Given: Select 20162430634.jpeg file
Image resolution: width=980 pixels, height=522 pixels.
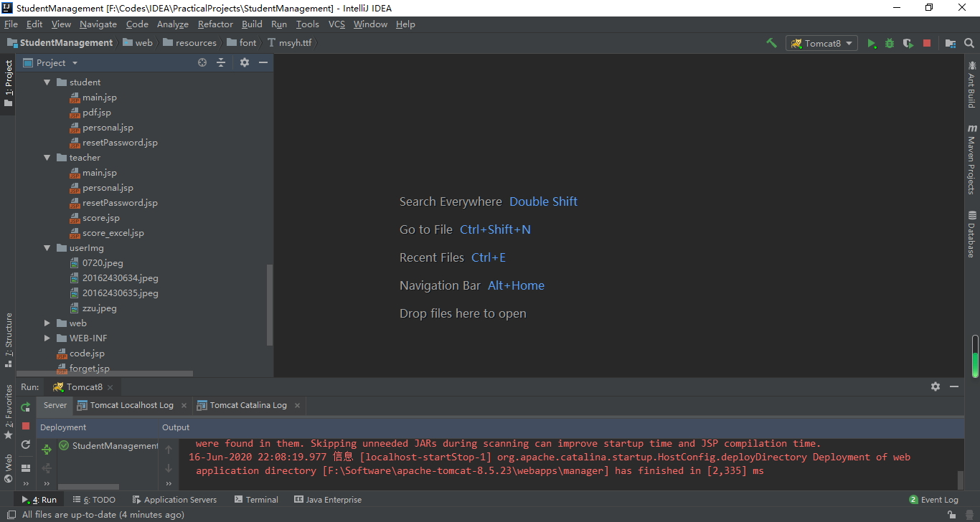Looking at the screenshot, I should 113,278.
